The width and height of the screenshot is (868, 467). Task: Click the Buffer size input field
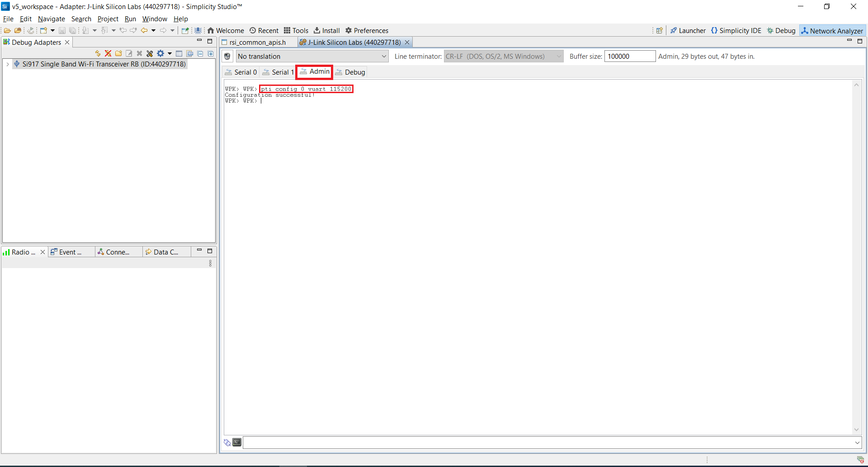click(630, 57)
